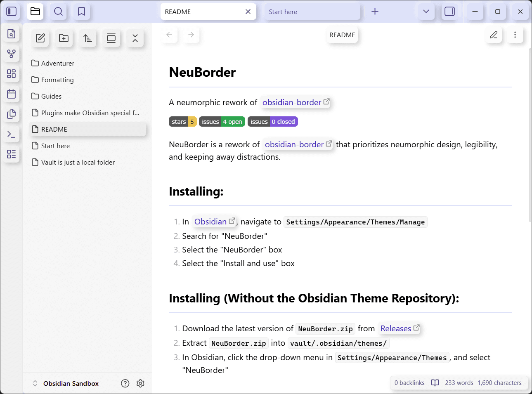Open the Search panel icon

tap(59, 12)
